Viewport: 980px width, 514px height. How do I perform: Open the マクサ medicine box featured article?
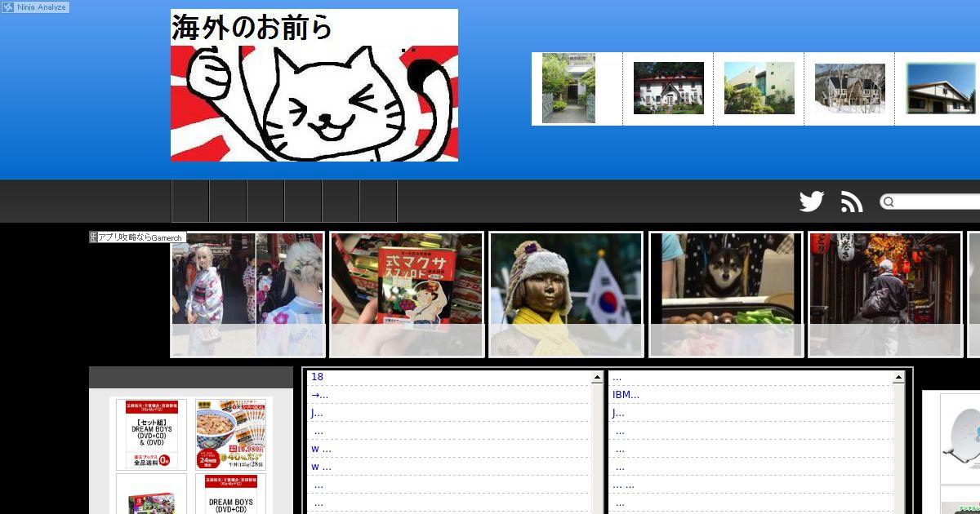point(407,295)
